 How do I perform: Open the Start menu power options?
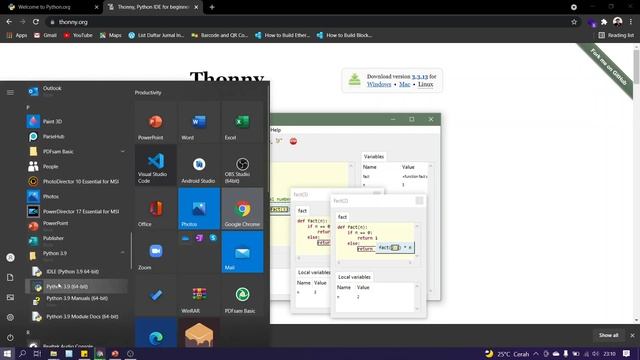(10, 338)
